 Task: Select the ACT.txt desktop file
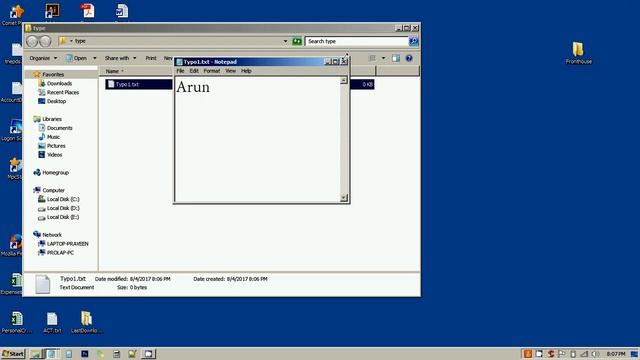click(x=52, y=322)
